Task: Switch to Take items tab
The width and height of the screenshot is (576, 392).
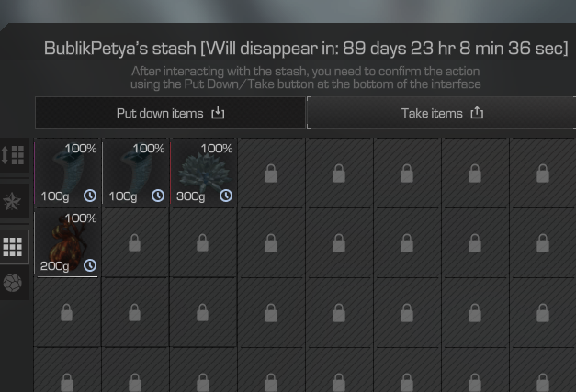Action: (441, 113)
